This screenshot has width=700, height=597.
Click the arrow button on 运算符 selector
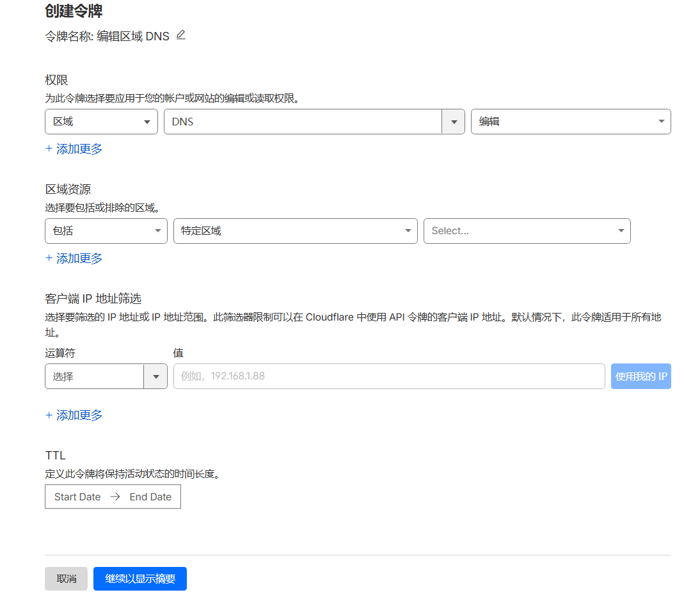tap(155, 377)
